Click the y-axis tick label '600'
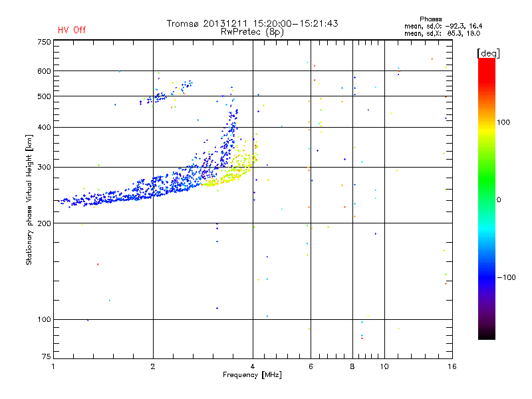The image size is (532, 399). pyautogui.click(x=44, y=71)
